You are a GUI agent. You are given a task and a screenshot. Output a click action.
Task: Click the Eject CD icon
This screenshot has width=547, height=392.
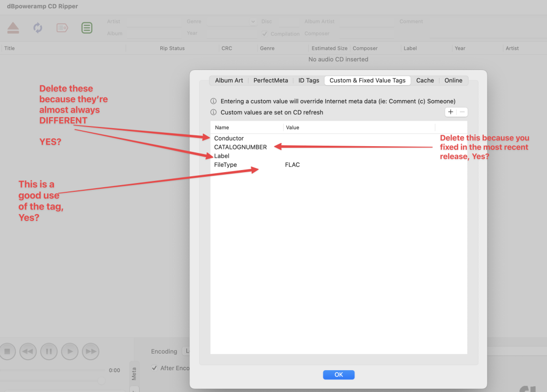(x=13, y=28)
